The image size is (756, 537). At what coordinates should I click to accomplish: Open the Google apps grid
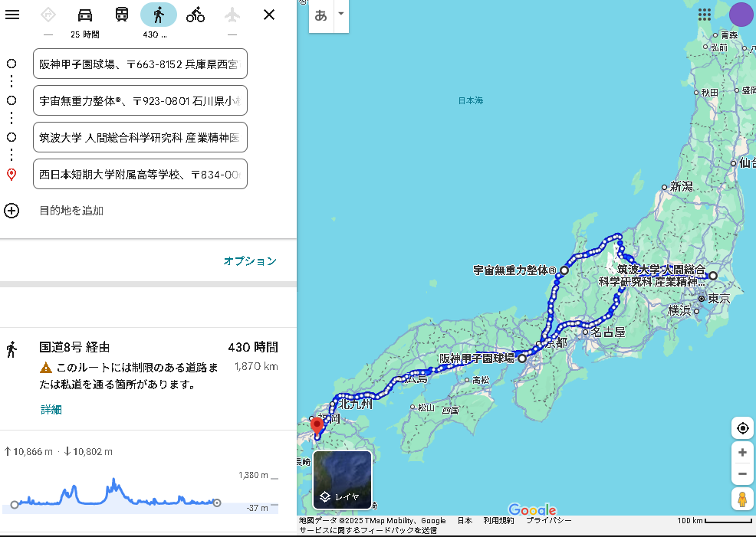(705, 15)
